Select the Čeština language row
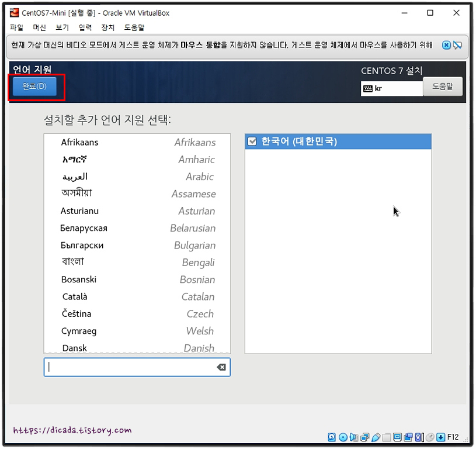 137,314
